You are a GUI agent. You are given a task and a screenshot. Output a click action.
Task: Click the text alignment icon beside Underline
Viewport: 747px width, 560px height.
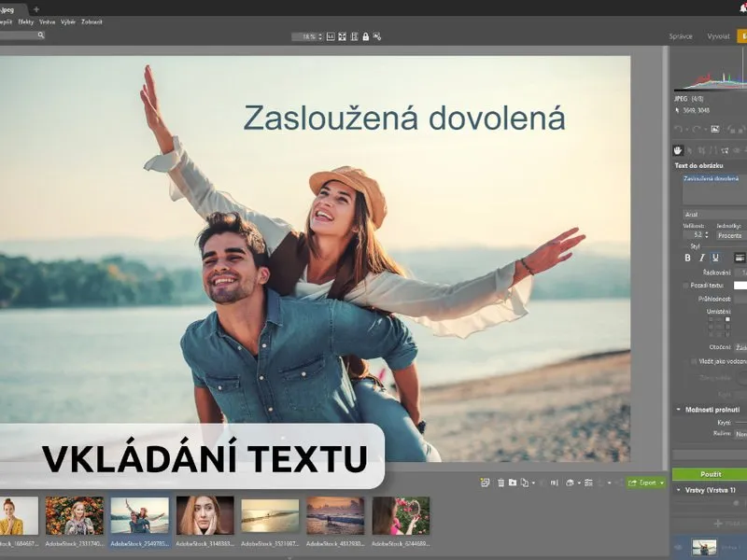click(x=740, y=258)
